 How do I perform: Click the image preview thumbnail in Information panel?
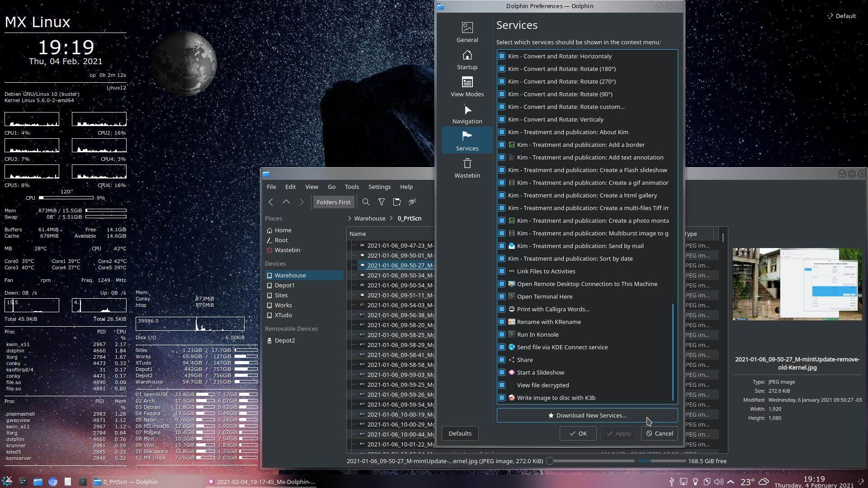tap(797, 284)
